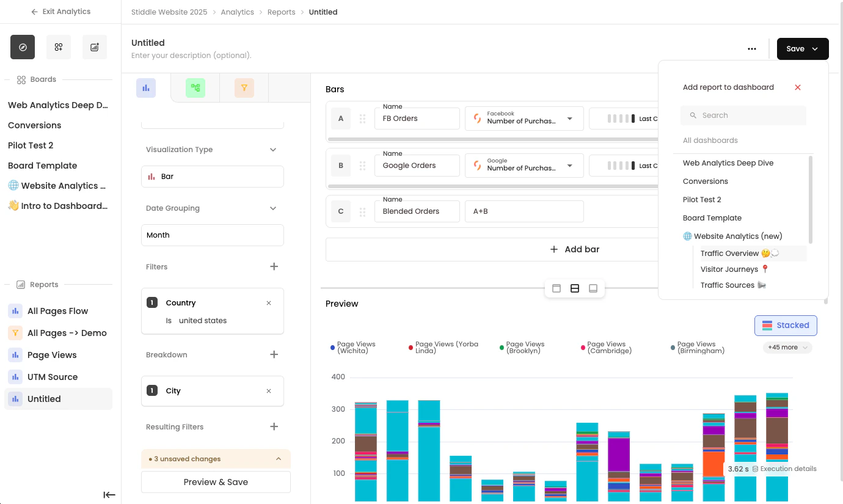Close the Add report to dashboard panel

[x=798, y=87]
